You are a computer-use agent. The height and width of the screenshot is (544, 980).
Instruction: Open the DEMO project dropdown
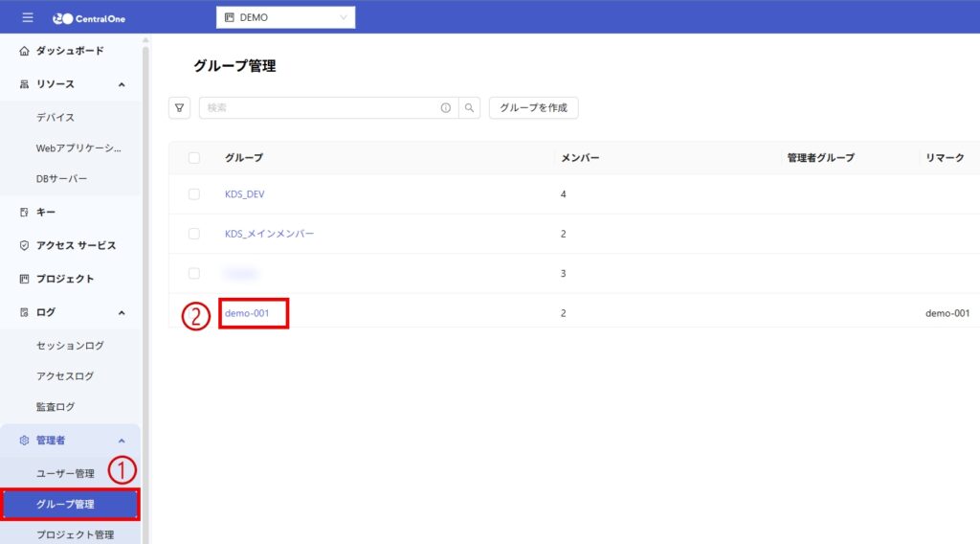286,17
